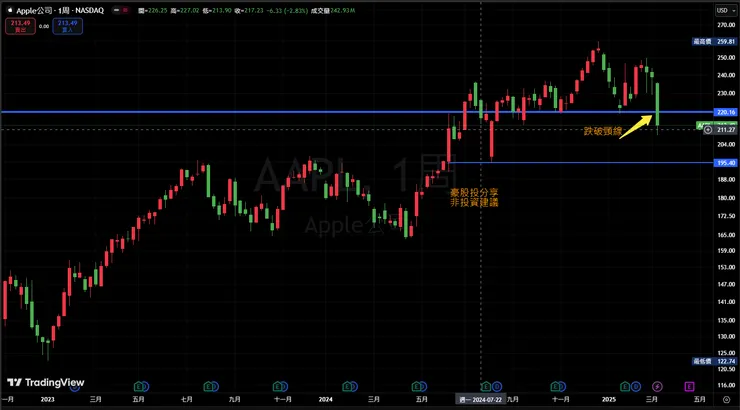Click the red 213.49 sell button
The height and width of the screenshot is (410, 740).
(x=20, y=26)
